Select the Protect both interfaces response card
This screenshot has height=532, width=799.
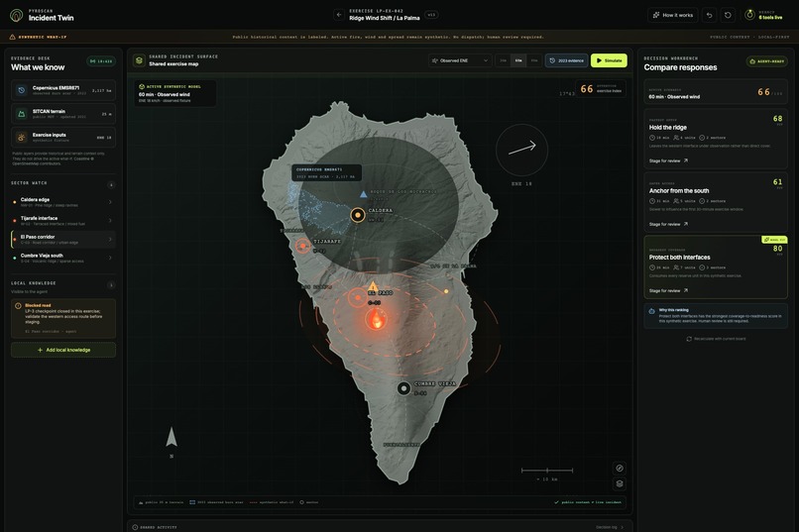[716, 267]
